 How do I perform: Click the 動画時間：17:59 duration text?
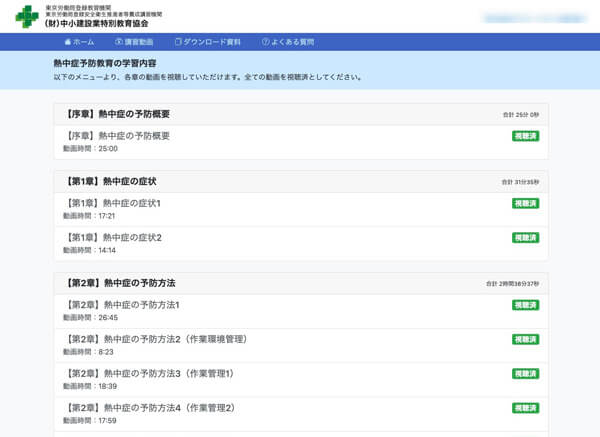(90, 421)
